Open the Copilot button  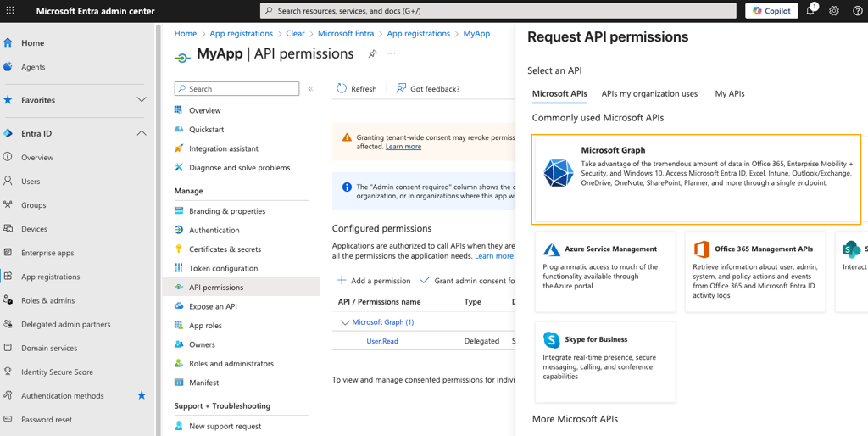coord(771,11)
